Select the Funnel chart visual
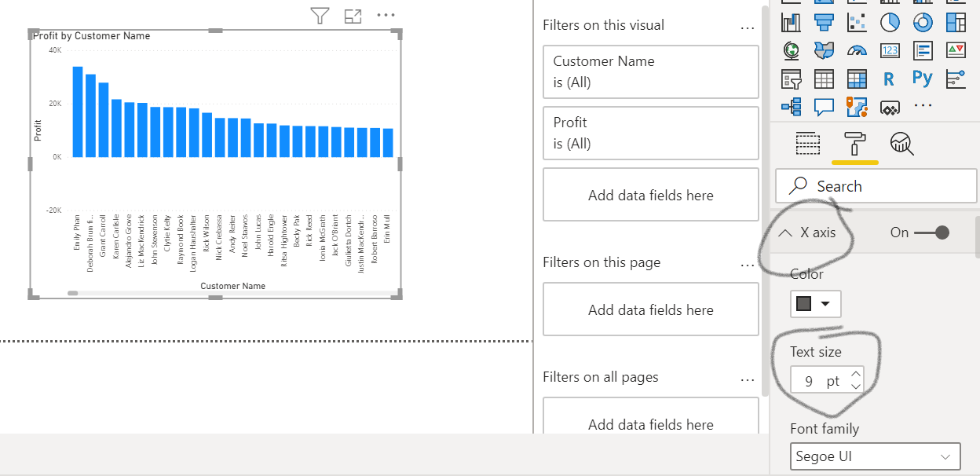The width and height of the screenshot is (980, 476). coord(824,20)
